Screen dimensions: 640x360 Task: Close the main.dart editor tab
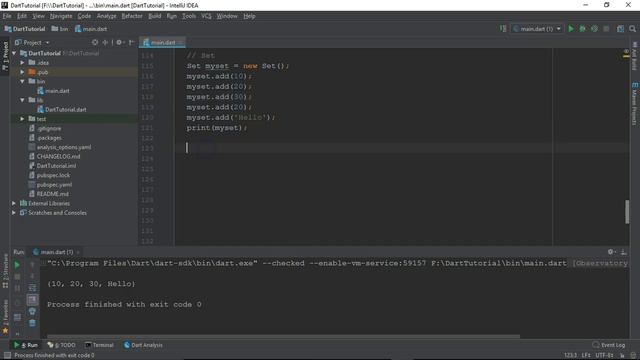(x=180, y=42)
